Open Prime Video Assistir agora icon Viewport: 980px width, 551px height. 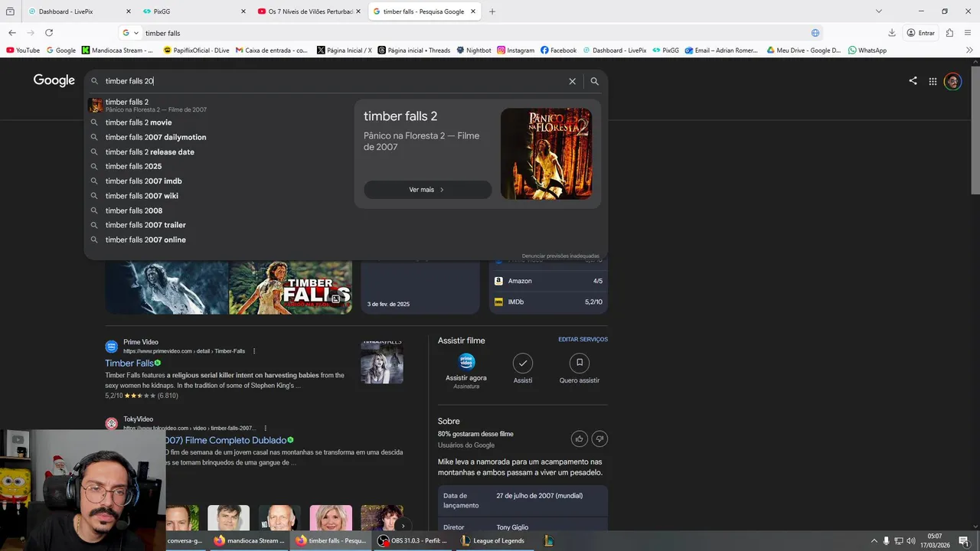point(466,362)
